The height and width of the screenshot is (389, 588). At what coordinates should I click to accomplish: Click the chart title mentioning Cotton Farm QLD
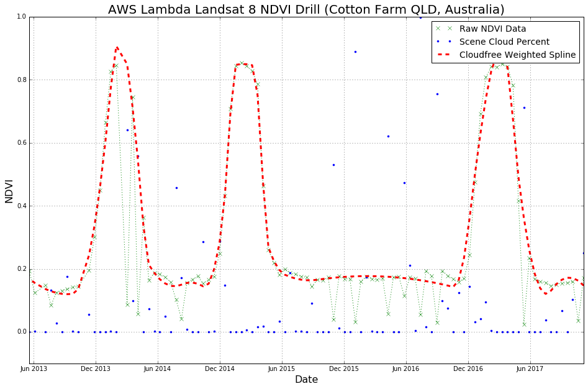click(x=306, y=9)
